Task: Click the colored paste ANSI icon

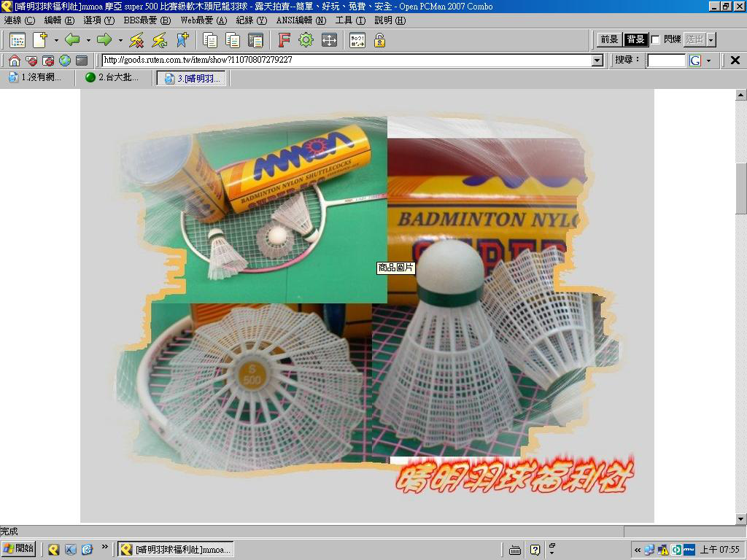Action: coord(255,41)
